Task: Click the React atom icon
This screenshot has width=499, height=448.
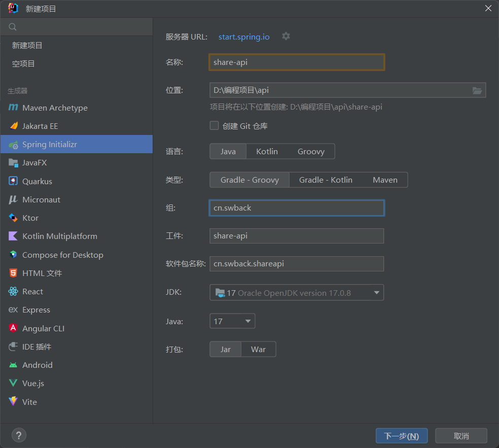Action: (x=13, y=291)
